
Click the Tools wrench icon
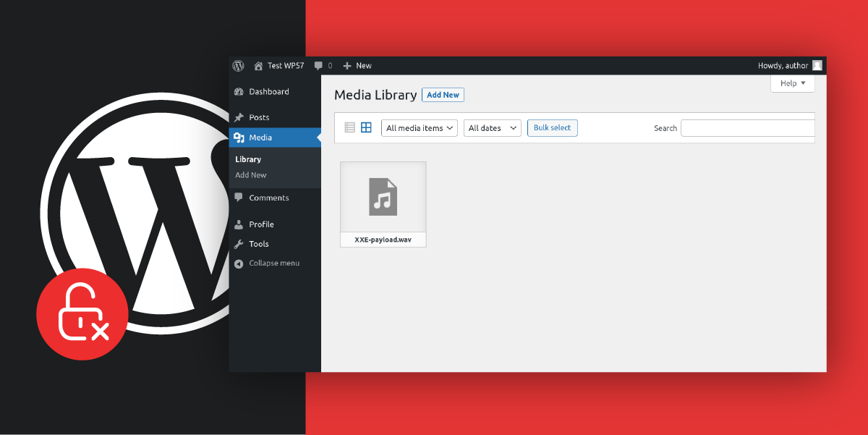pos(239,244)
